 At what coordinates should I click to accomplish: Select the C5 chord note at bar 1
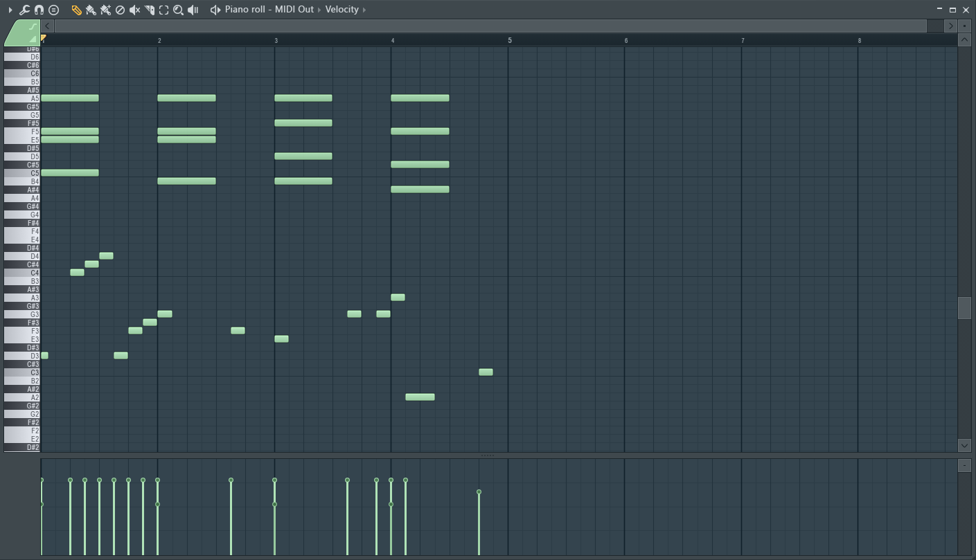click(70, 173)
